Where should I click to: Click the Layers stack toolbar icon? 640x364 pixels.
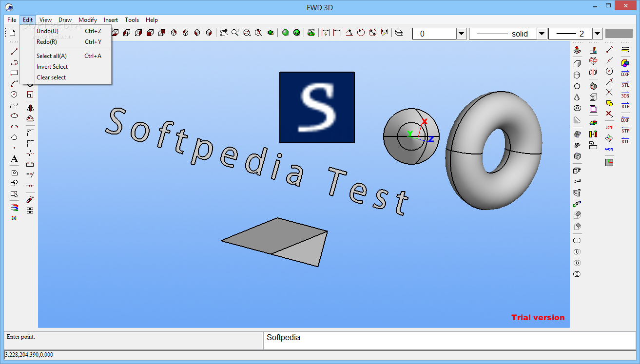click(x=399, y=33)
